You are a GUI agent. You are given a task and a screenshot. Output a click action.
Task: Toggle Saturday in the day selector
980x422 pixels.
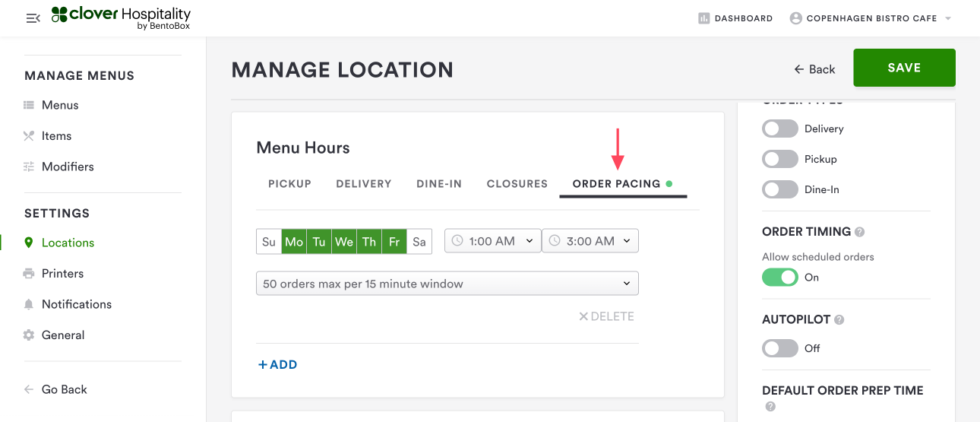[x=419, y=242]
